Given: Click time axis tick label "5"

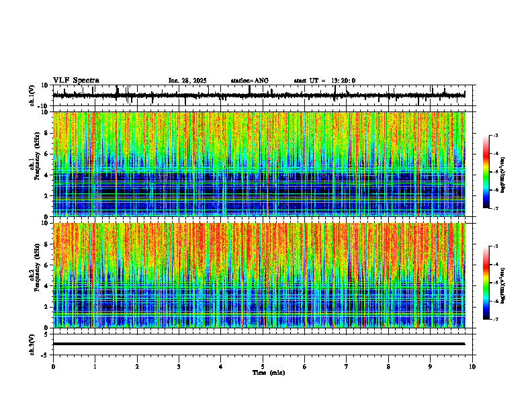Looking at the screenshot, I should point(263,367).
